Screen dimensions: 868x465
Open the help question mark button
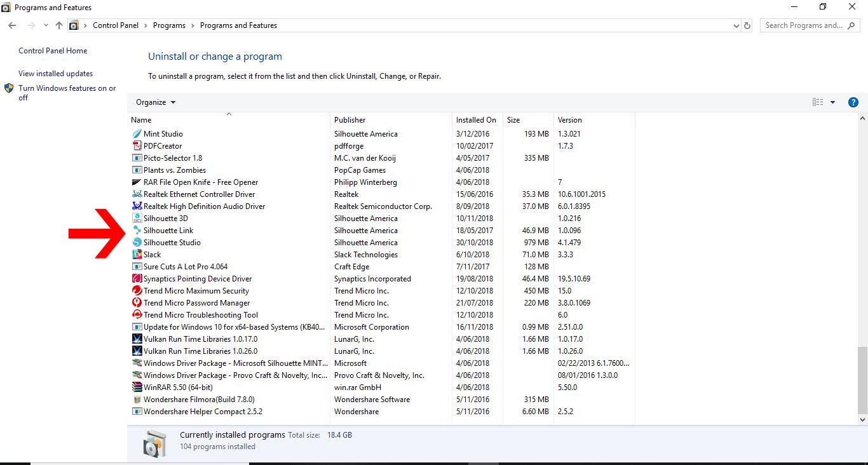pos(853,102)
